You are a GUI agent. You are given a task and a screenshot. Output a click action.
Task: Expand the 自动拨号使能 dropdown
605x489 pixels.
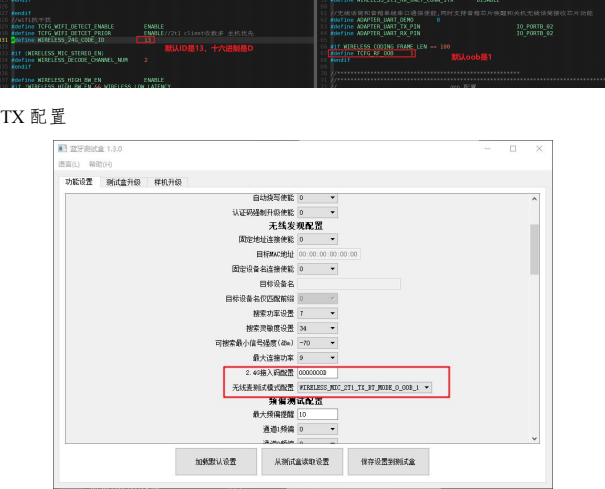tap(318, 198)
